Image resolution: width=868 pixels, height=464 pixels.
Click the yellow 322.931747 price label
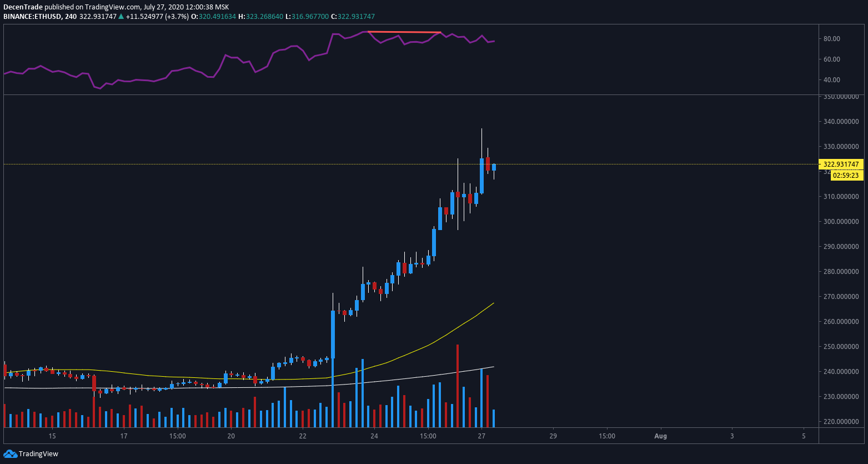840,164
